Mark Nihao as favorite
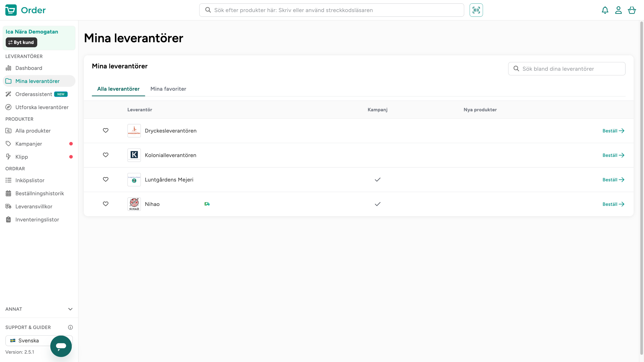644x362 pixels. coord(106,204)
